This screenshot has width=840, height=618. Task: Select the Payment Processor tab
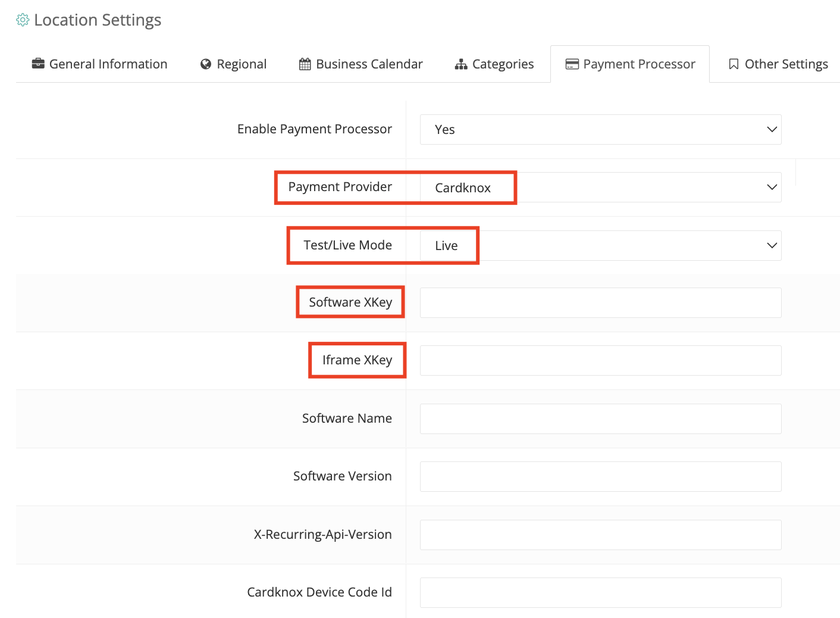(630, 64)
